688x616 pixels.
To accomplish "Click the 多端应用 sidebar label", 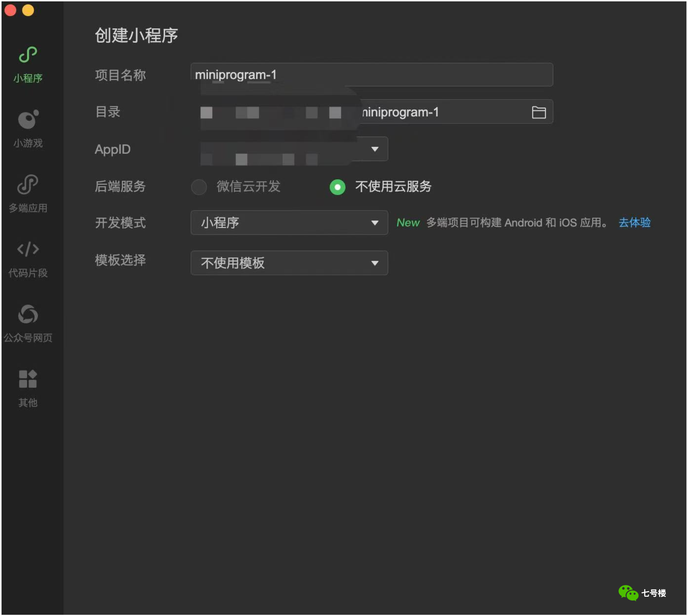I will coord(28,208).
